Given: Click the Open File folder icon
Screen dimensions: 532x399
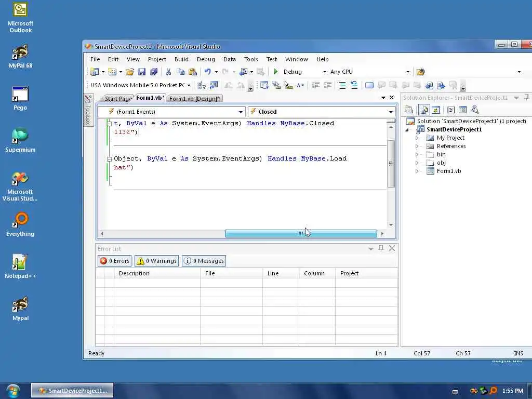Looking at the screenshot, I should pos(129,72).
